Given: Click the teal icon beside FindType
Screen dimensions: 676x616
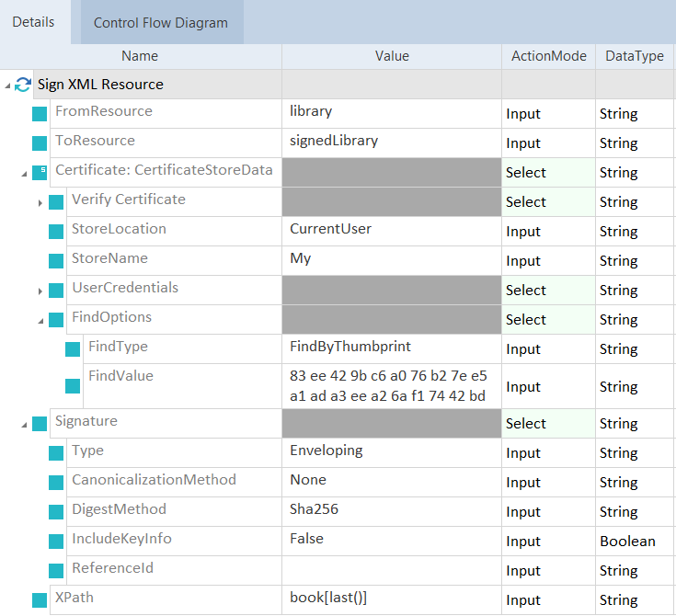Looking at the screenshot, I should tap(73, 349).
